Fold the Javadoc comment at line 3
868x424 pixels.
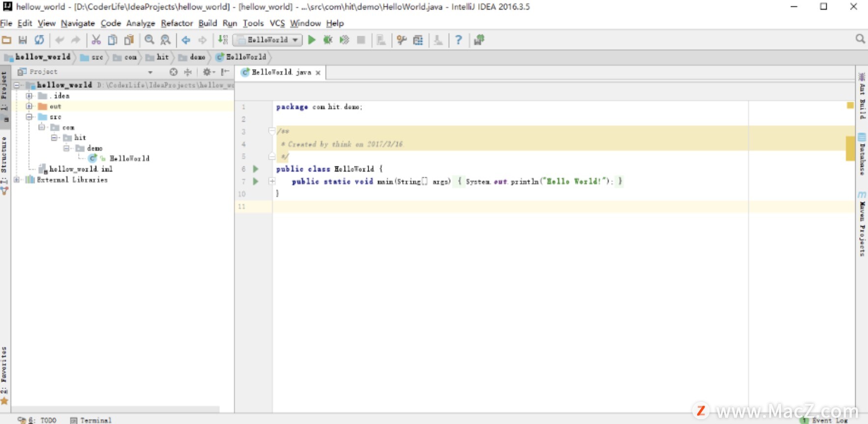point(271,131)
